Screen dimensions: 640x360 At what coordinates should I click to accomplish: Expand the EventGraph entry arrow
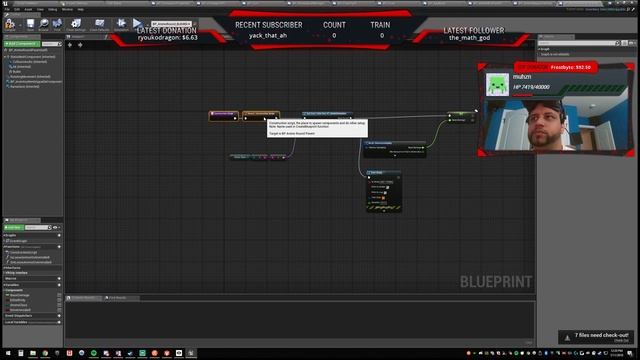[x=5, y=241]
